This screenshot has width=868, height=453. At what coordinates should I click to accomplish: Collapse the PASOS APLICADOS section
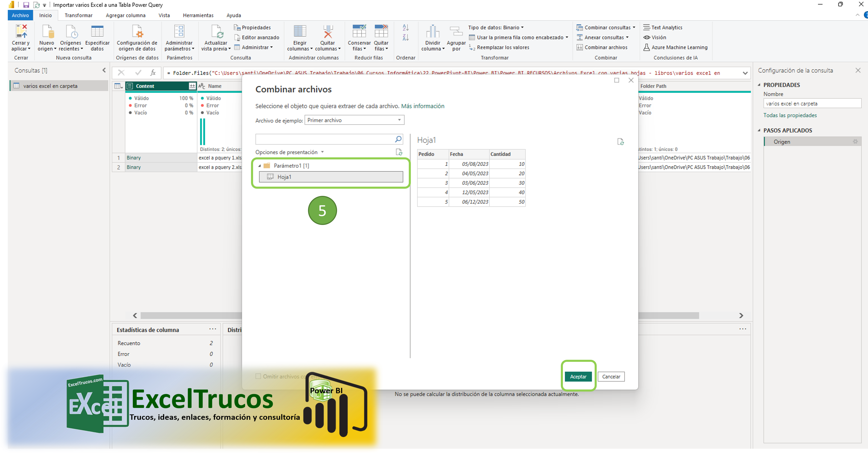759,130
